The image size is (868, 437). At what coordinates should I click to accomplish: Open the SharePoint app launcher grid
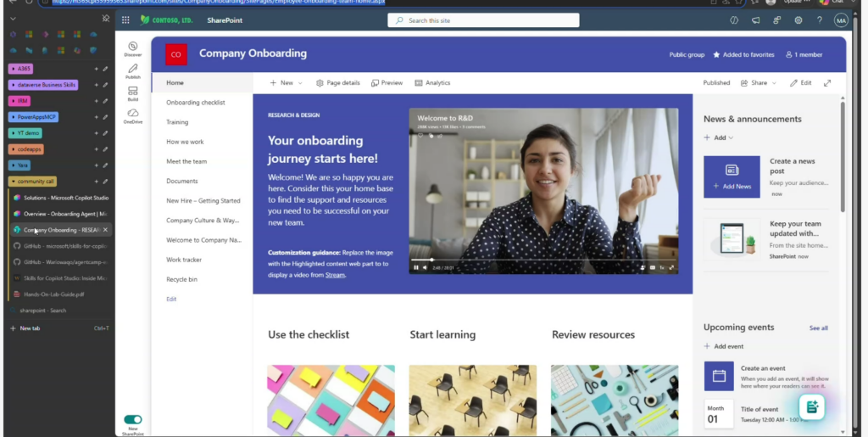click(125, 20)
